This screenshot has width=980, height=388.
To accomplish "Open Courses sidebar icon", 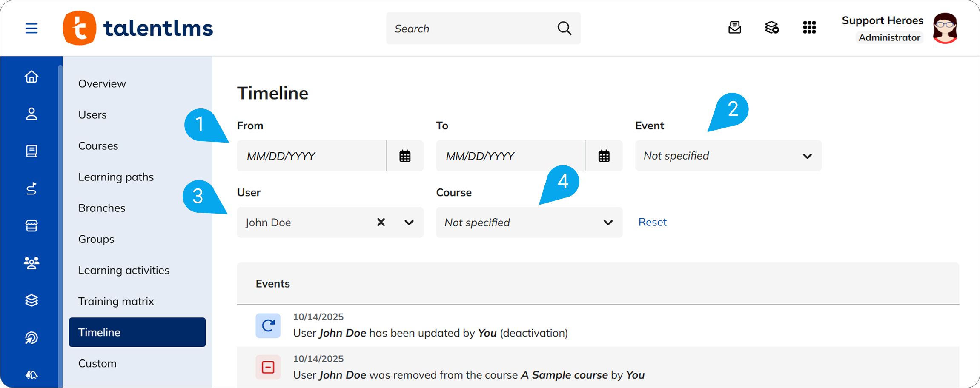I will (32, 151).
